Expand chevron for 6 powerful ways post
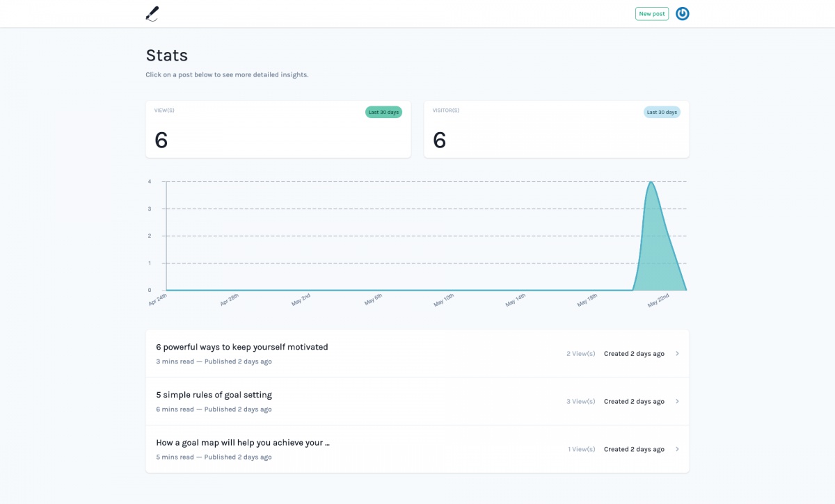The height and width of the screenshot is (504, 835). tap(677, 354)
